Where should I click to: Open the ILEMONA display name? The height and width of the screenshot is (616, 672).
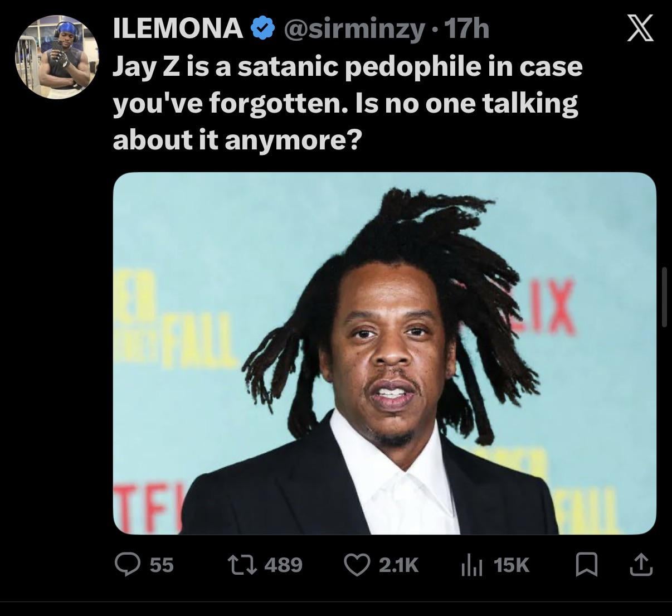[x=178, y=29]
